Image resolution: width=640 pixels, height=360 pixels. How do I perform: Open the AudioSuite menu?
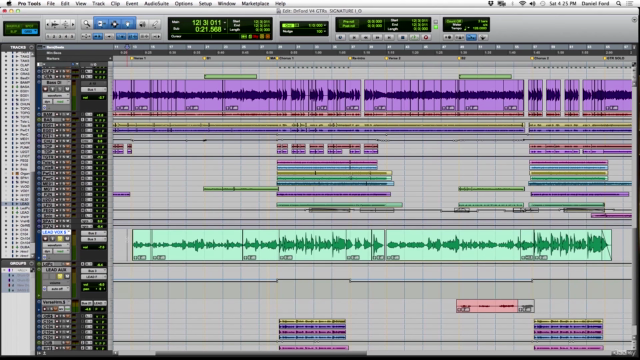(x=156, y=3)
